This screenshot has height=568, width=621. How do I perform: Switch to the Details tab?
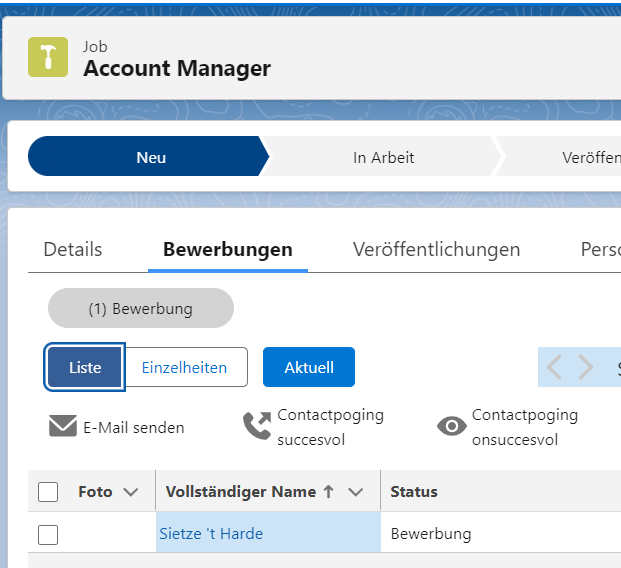coord(73,250)
